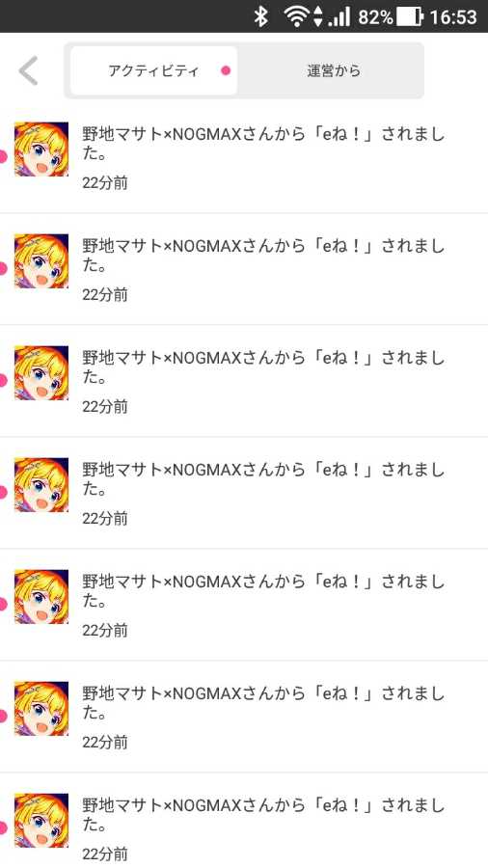The image size is (488, 868).
Task: Tap the battery icon in the status bar
Action: pos(410,16)
